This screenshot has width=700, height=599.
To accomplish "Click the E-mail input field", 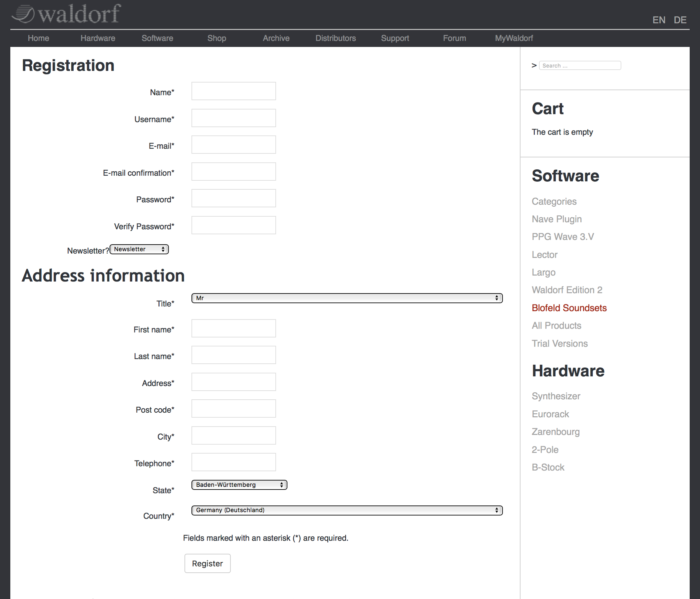I will 233,144.
